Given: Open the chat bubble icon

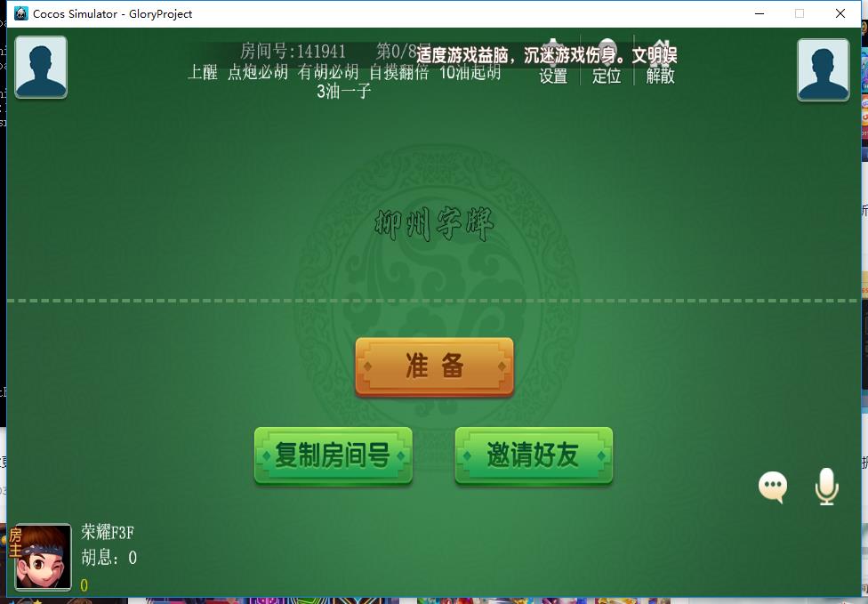Looking at the screenshot, I should coord(772,486).
